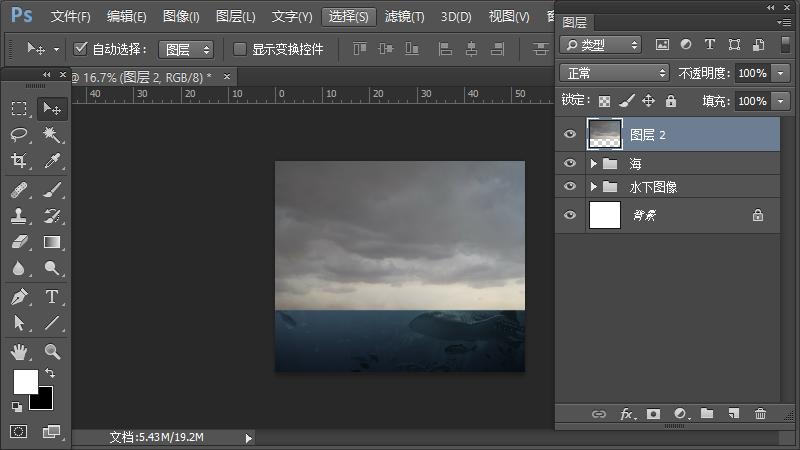Select the Healing Brush tool

19,190
